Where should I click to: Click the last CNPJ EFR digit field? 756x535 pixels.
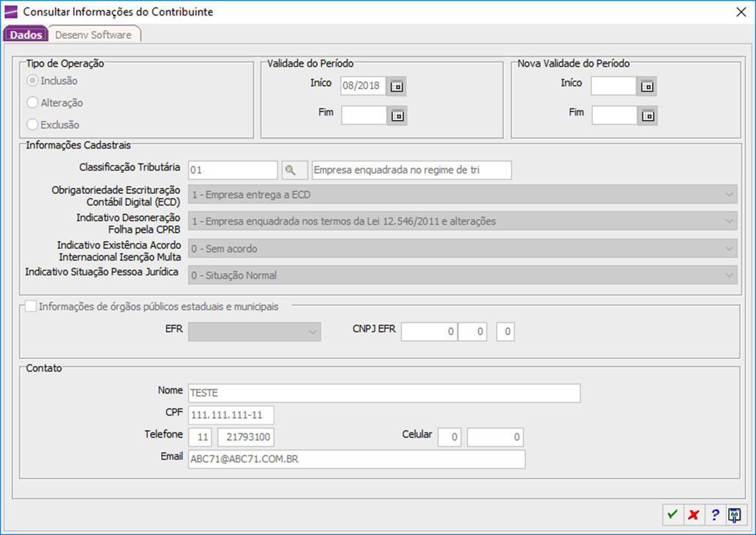[x=505, y=332]
